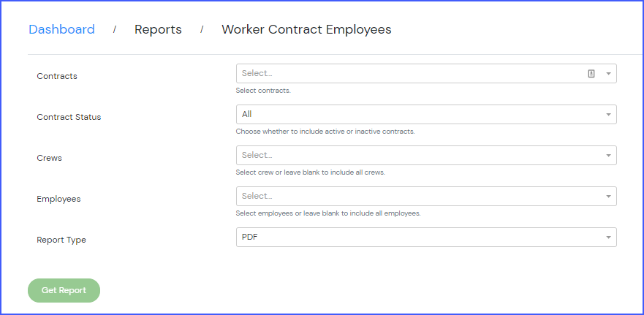Open the Contract Status dropdown showing All
Viewport: 644px width, 315px height.
(426, 114)
